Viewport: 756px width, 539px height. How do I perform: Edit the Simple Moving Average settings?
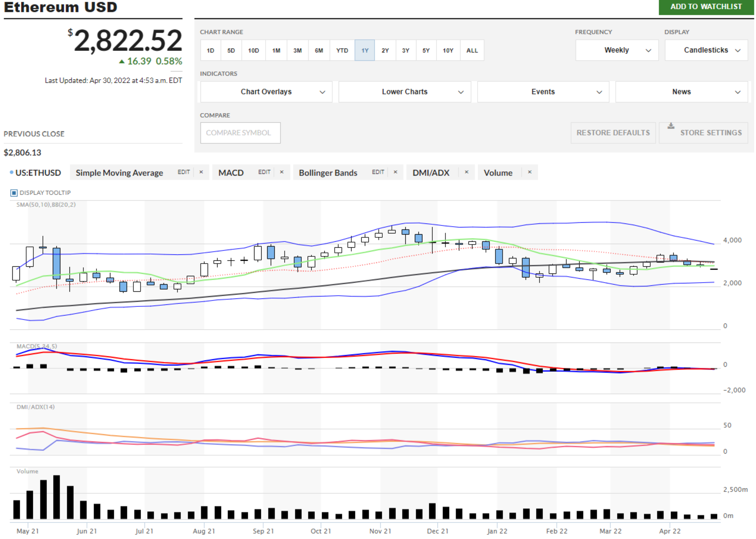pyautogui.click(x=184, y=172)
